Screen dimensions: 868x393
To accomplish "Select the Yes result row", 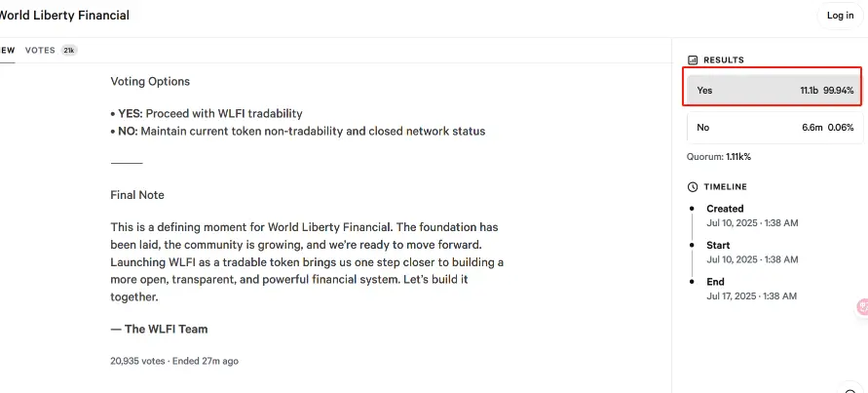I will click(x=774, y=90).
